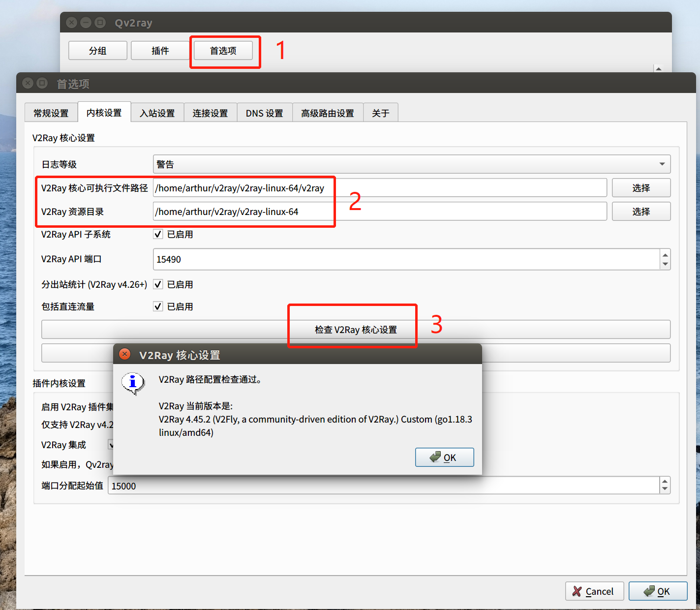
Task: Click 选择 next to the V2Ray executable path
Action: 641,187
